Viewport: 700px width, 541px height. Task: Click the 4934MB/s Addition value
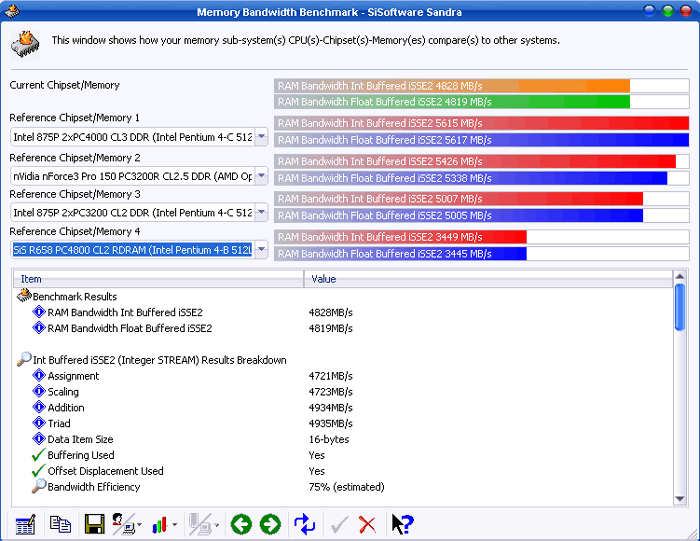(x=330, y=408)
